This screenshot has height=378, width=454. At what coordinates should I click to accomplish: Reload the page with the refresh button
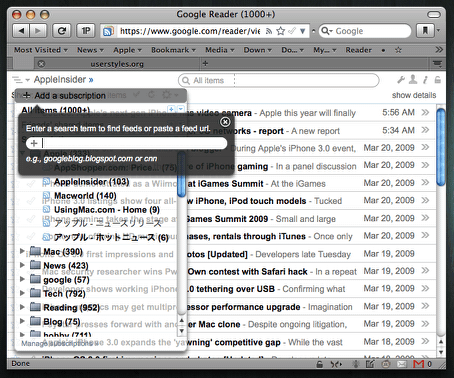click(62, 31)
